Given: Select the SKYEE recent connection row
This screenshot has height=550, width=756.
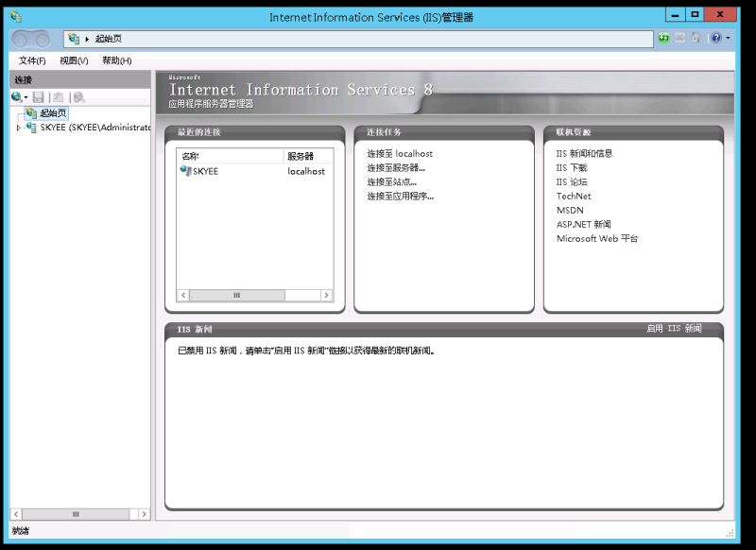Looking at the screenshot, I should click(255, 171).
